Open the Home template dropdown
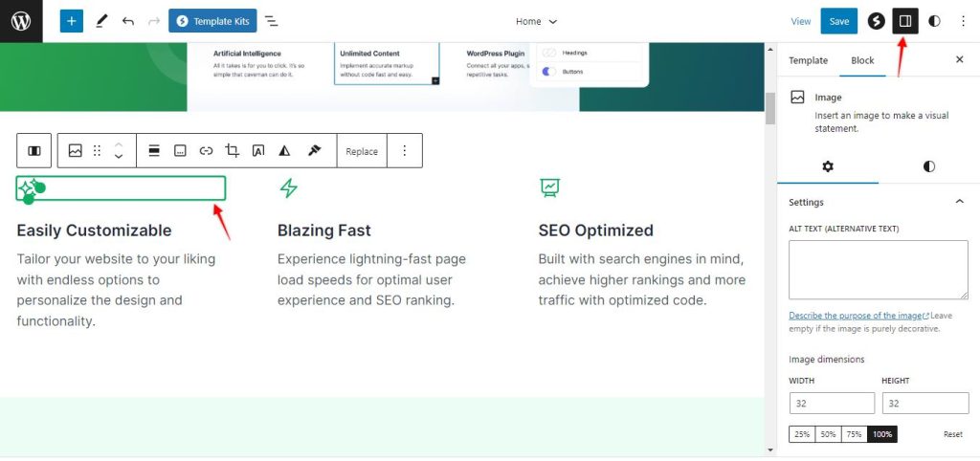The width and height of the screenshot is (980, 461). [536, 21]
